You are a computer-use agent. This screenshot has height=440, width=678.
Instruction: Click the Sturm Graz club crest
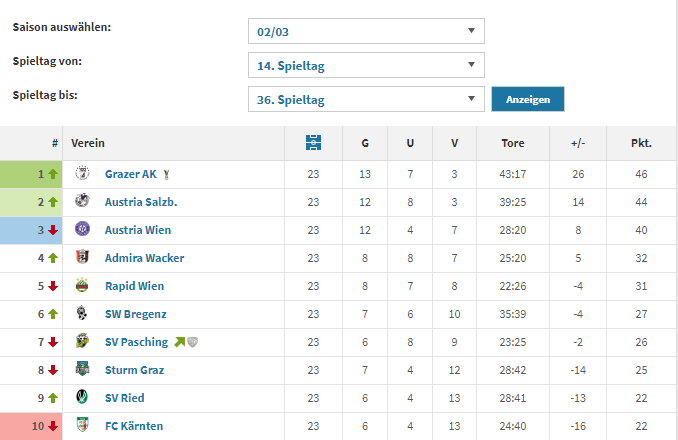click(x=82, y=369)
